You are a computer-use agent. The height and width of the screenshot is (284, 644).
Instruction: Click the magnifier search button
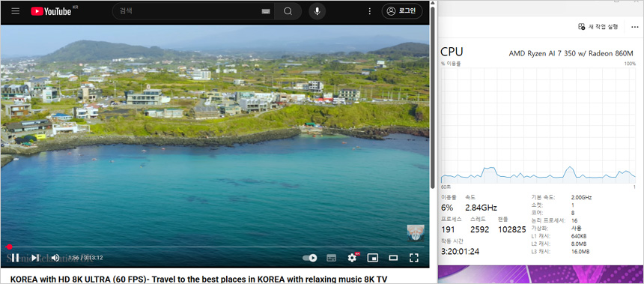click(x=288, y=11)
